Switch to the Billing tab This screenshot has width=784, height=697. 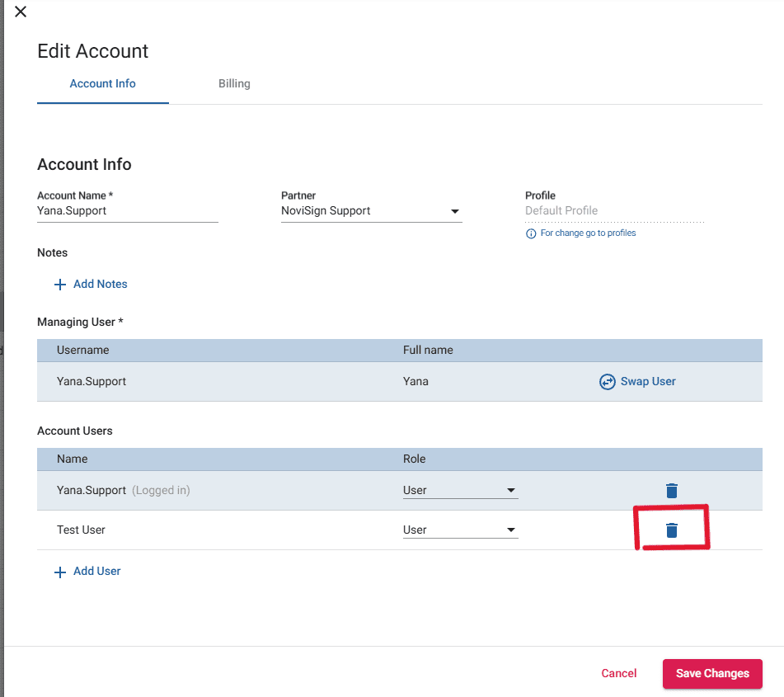coord(234,83)
